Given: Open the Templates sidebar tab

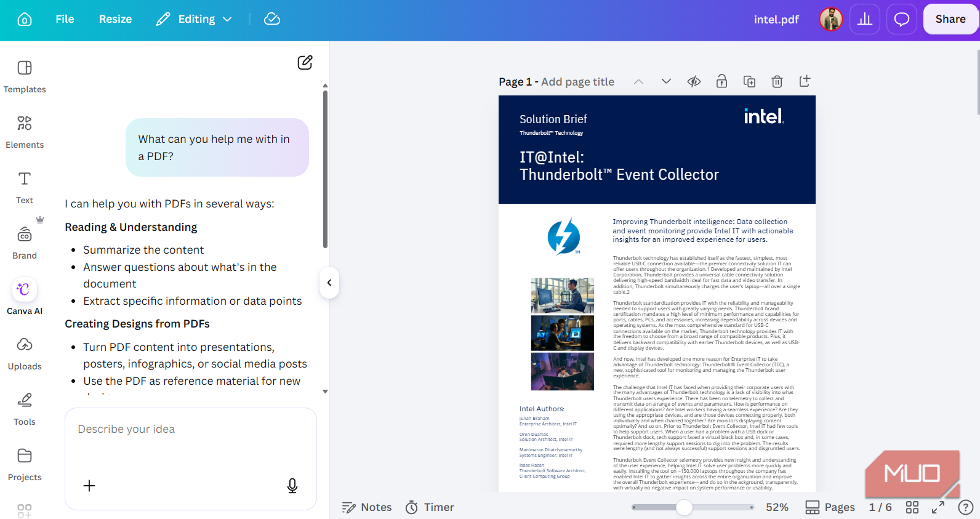Looking at the screenshot, I should pyautogui.click(x=25, y=76).
